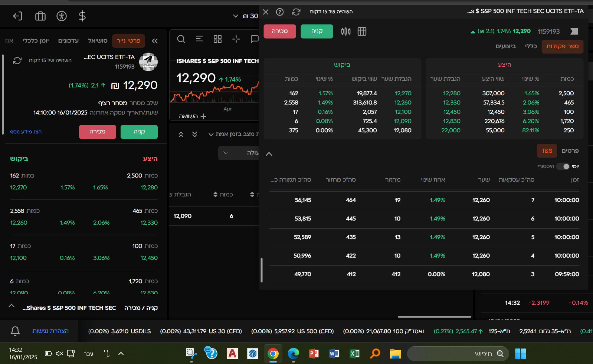The width and height of the screenshot is (593, 364).
Task: Click the red מכירה button in the left panel
Action: tap(98, 132)
